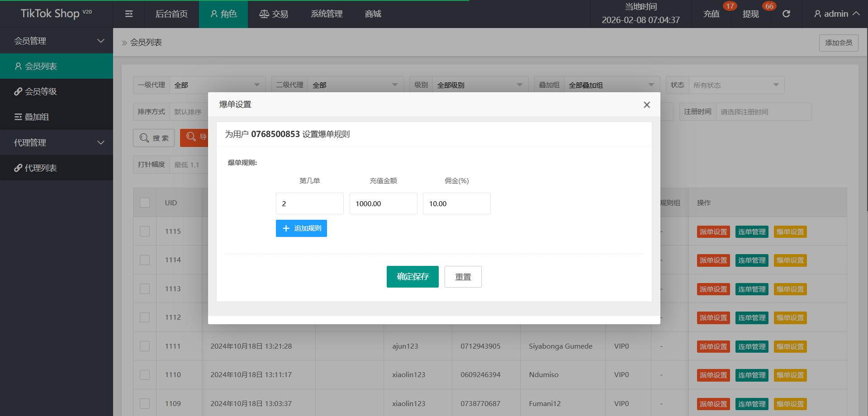This screenshot has height=416, width=868.
Task: Click the refresh icon in top bar
Action: [x=786, y=14]
